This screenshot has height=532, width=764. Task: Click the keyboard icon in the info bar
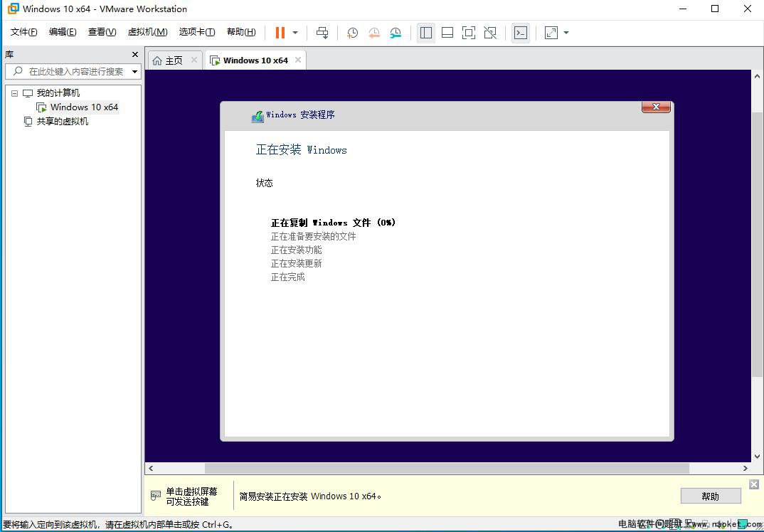pyautogui.click(x=155, y=496)
